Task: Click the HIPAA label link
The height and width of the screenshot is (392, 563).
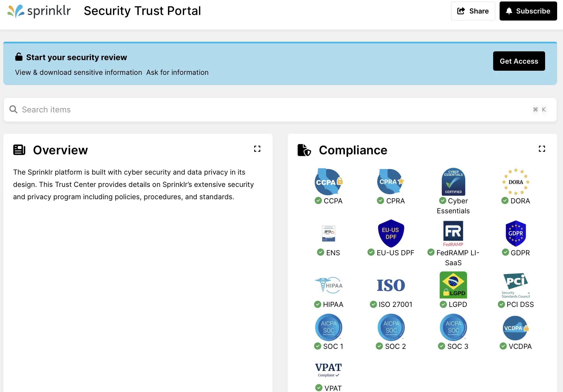Action: pos(333,305)
